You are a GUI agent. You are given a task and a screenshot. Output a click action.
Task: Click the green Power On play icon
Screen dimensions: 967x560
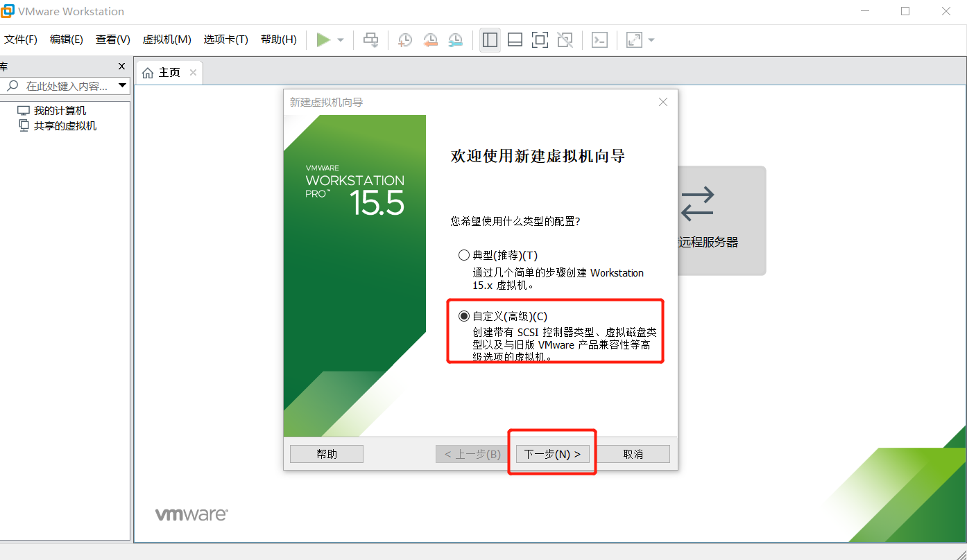(x=323, y=40)
